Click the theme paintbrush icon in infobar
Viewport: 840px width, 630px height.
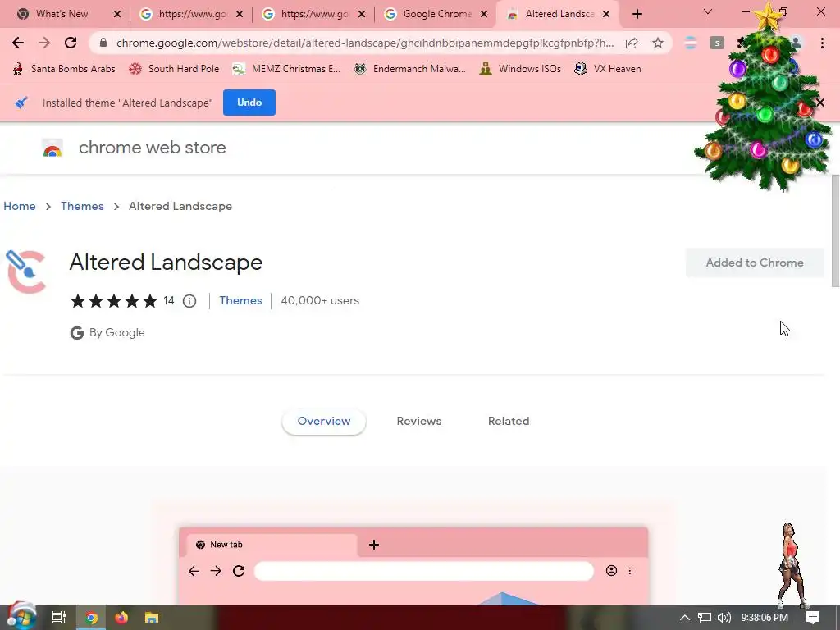(21, 103)
